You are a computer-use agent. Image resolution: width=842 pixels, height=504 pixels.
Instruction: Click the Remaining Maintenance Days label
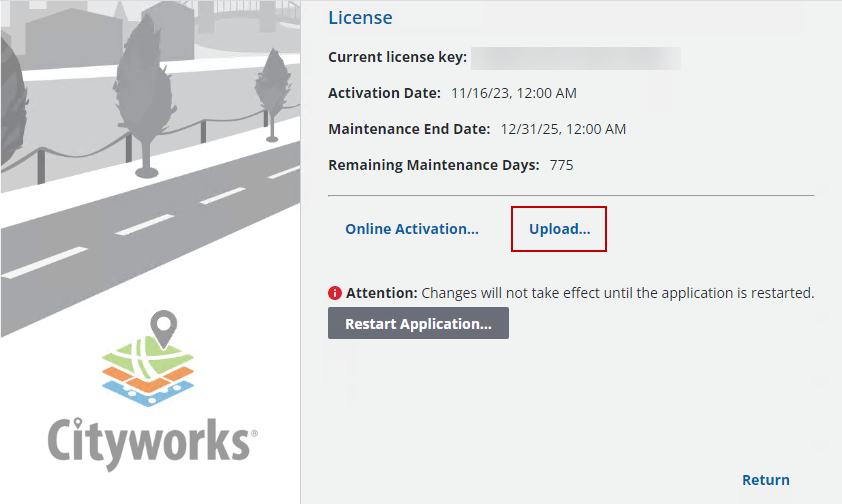click(434, 165)
